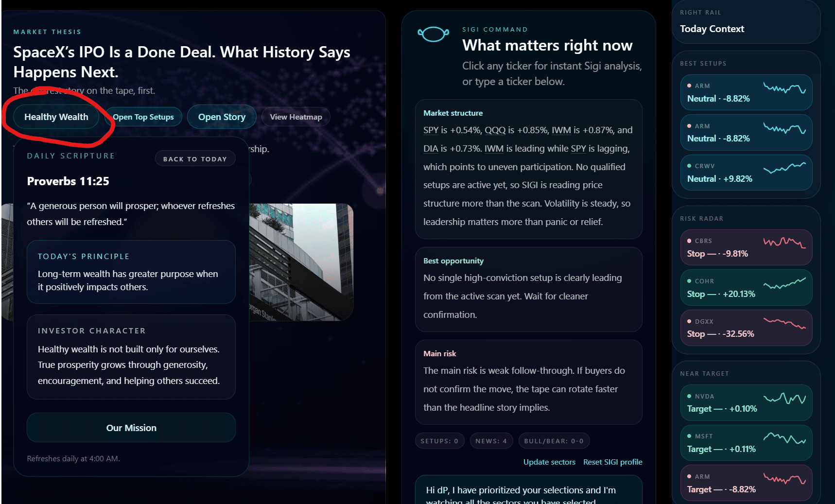Click the Reset SIGI profile link
The image size is (835, 504).
click(x=613, y=462)
